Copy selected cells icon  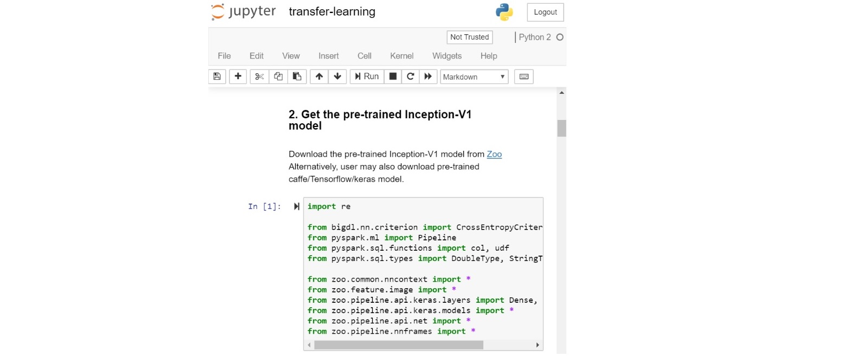[278, 77]
